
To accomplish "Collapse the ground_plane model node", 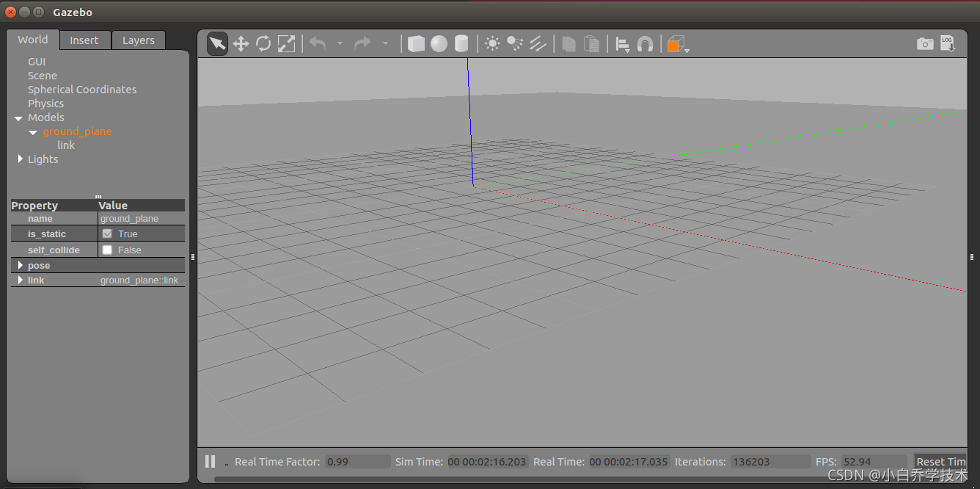I will (33, 132).
